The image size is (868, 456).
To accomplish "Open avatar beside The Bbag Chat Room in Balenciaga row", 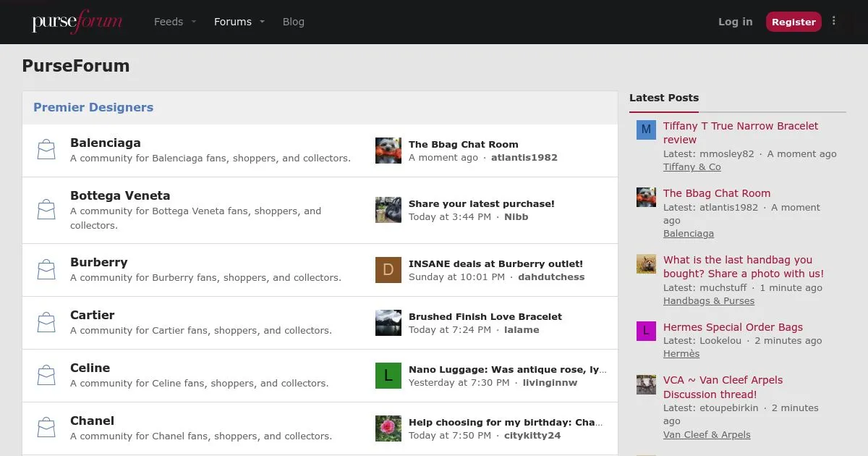I will coord(388,151).
